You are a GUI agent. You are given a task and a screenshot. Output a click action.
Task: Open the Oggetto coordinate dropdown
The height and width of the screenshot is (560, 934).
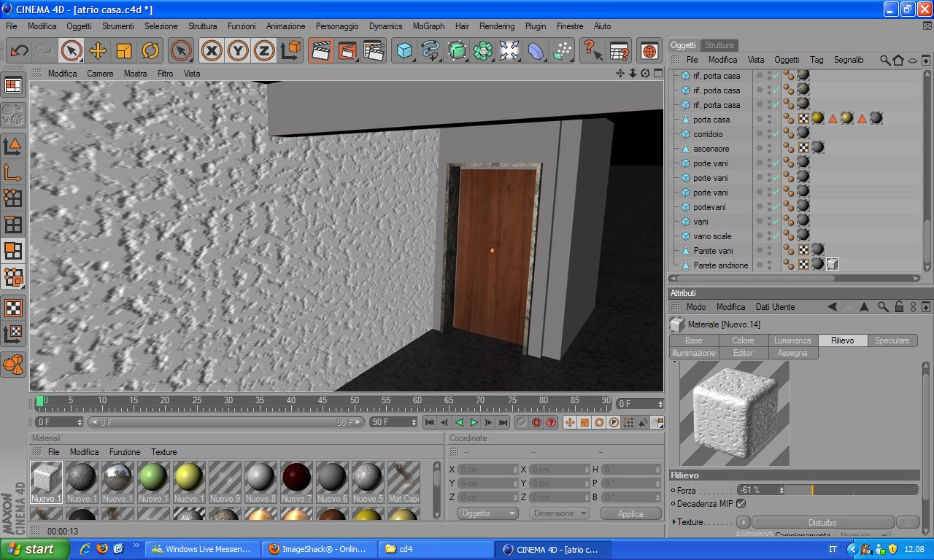click(488, 513)
